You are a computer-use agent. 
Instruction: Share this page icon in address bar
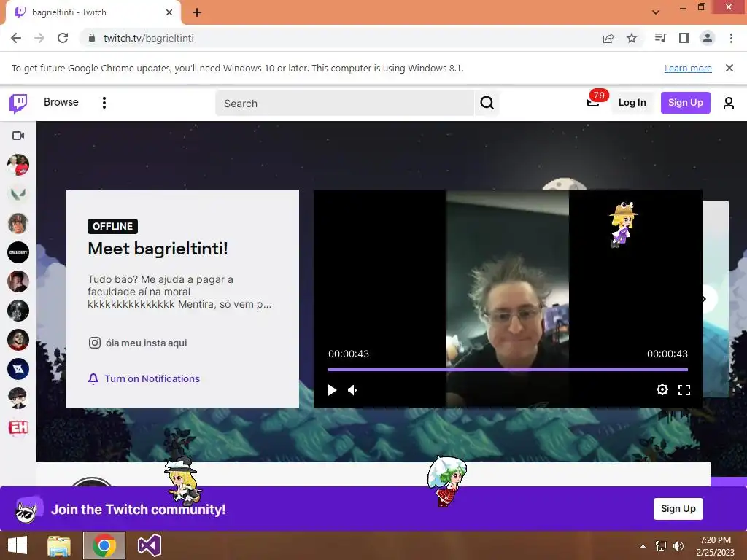tap(608, 38)
